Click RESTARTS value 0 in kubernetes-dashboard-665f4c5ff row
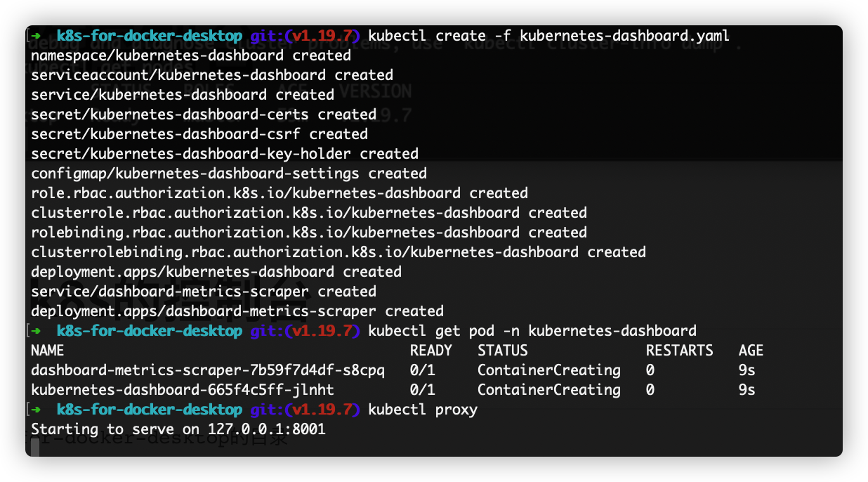 [x=650, y=389]
